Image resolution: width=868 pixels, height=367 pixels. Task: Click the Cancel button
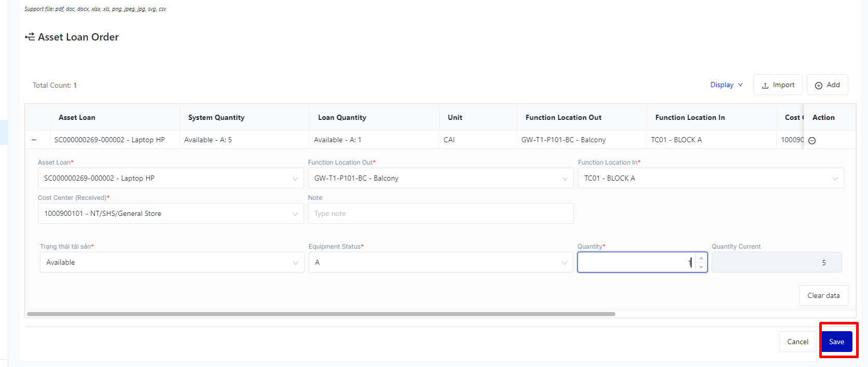pos(797,342)
